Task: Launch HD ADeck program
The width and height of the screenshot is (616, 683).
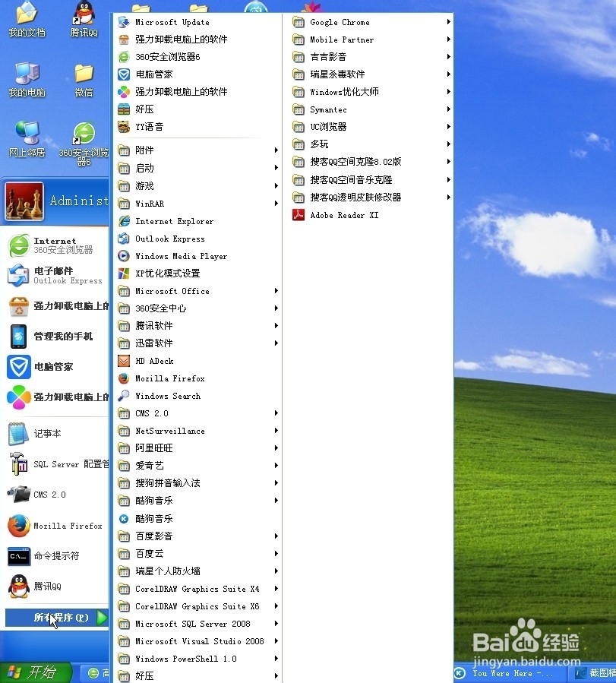Action: pos(197,361)
